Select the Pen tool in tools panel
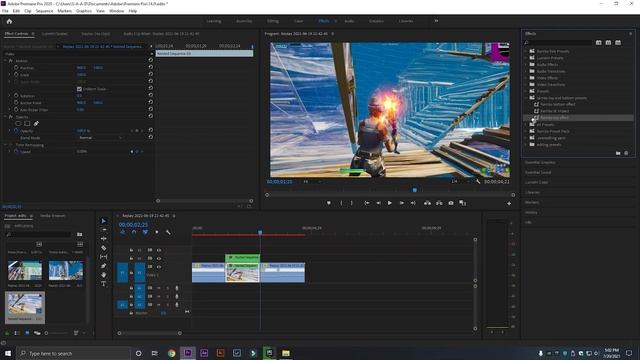 pyautogui.click(x=104, y=266)
